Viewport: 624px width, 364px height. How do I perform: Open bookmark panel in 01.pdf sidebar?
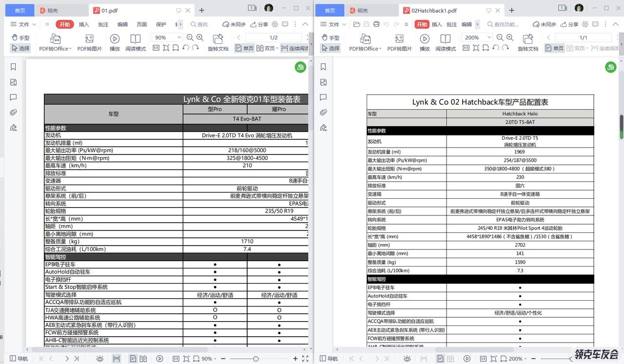pos(13,67)
